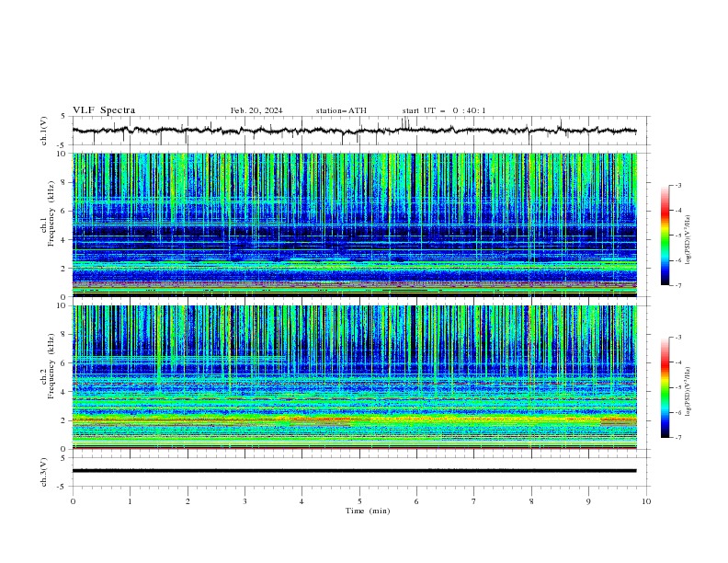The height and width of the screenshot is (563, 728).
Task: Click the "-7" tick on ch.1 color bar
Action: point(678,285)
